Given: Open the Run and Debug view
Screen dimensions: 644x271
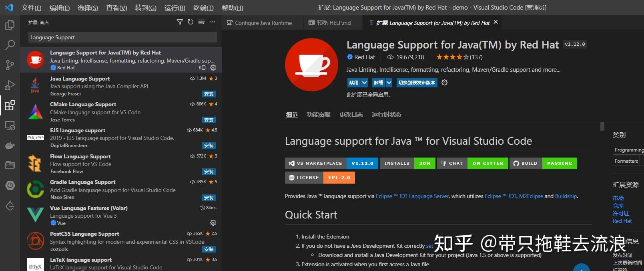Looking at the screenshot, I should point(10,85).
